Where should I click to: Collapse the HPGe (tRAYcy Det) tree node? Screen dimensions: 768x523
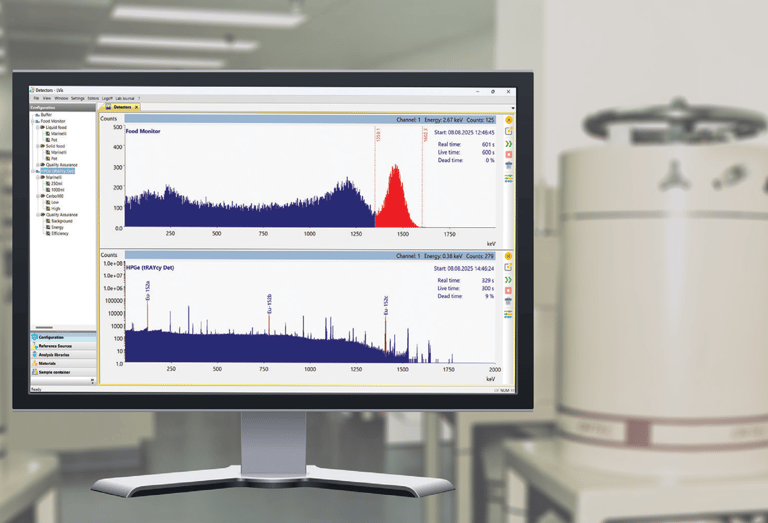click(x=33, y=171)
